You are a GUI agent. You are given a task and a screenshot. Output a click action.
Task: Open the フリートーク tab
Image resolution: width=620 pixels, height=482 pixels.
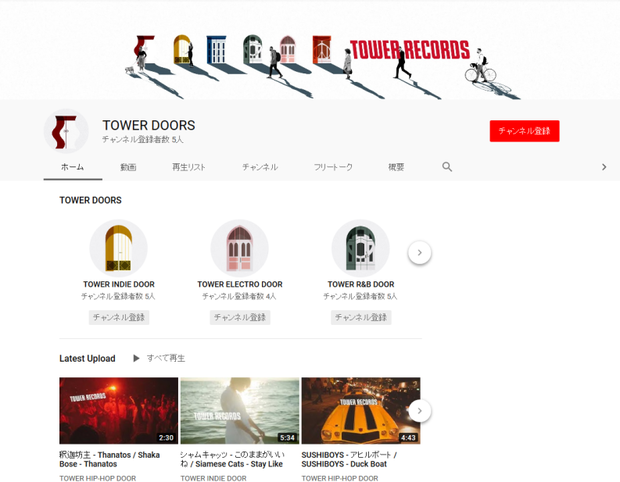[333, 167]
